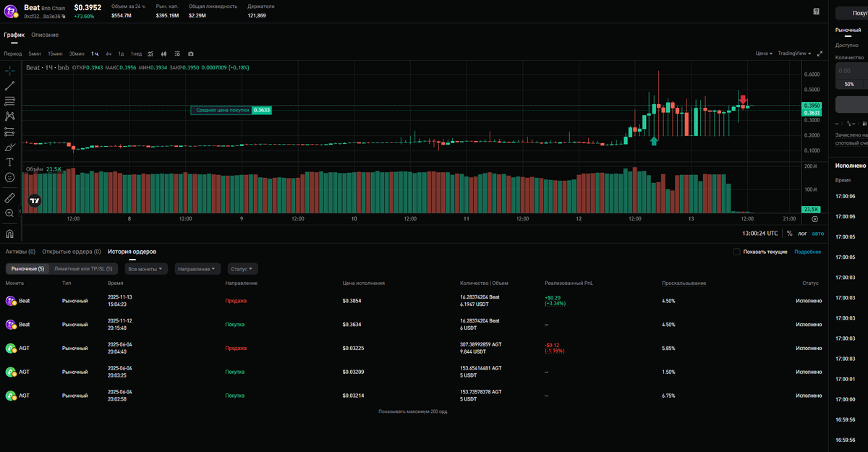Open the TradingView chart type dropdown
This screenshot has height=452, width=868.
click(x=795, y=54)
